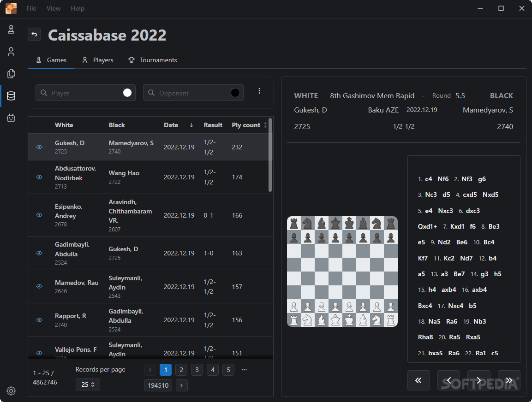The width and height of the screenshot is (532, 402).
Task: Click the games list scrollbar
Action: click(x=270, y=155)
